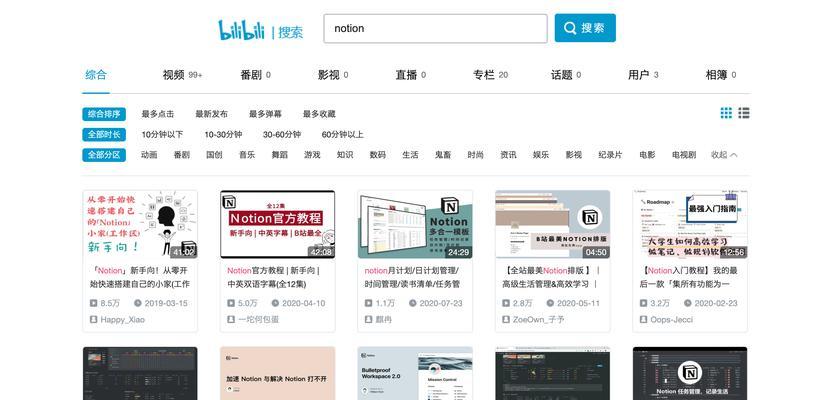Filter by 电视剧 category
829x400 pixels.
pos(684,155)
